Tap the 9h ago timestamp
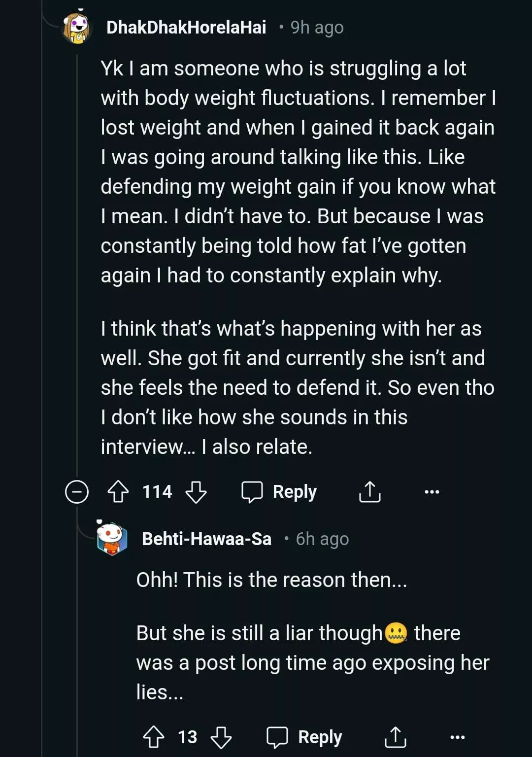 click(317, 28)
